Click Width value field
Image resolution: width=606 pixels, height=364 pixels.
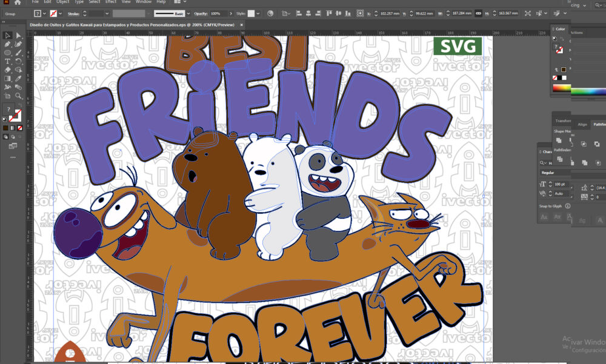click(461, 13)
